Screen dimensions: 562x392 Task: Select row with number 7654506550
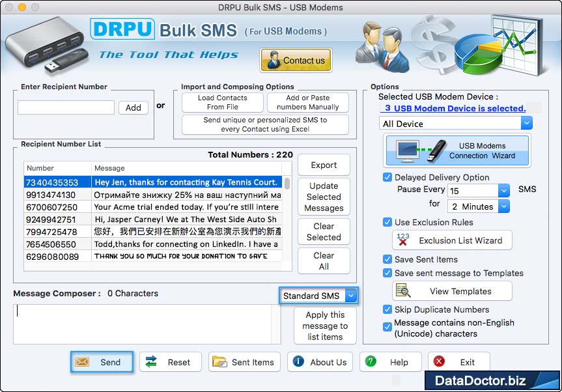point(153,244)
